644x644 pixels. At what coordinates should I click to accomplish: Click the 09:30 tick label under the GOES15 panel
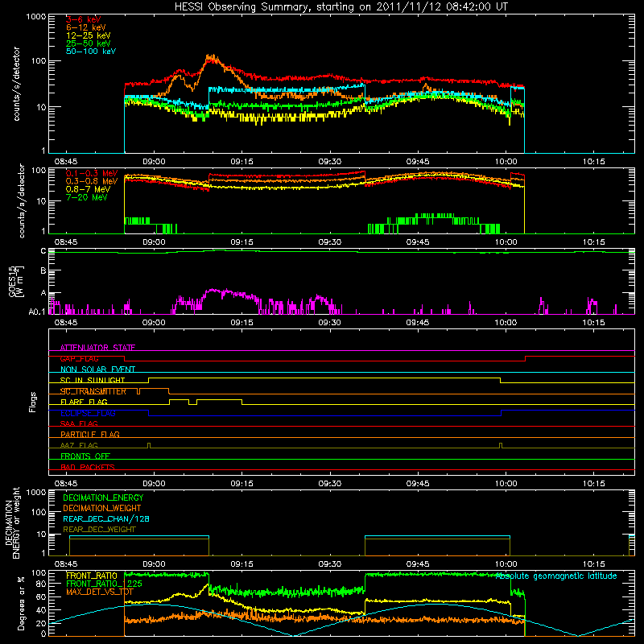pos(329,323)
